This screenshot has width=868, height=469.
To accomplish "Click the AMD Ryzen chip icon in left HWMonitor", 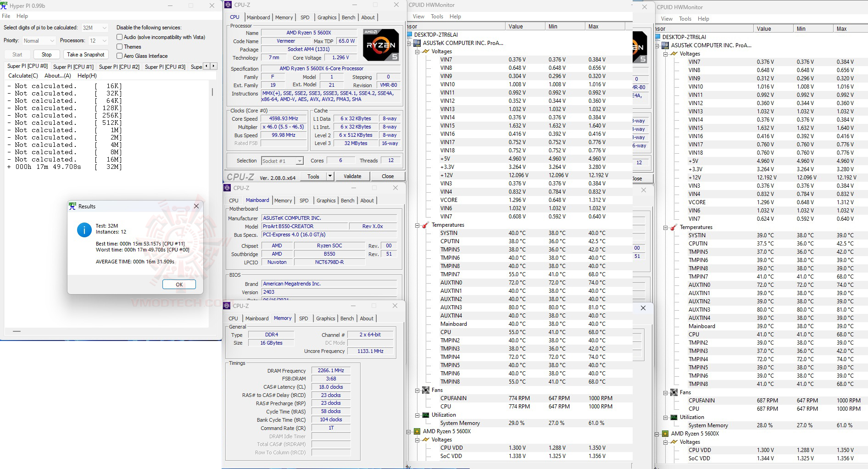I will coord(417,431).
